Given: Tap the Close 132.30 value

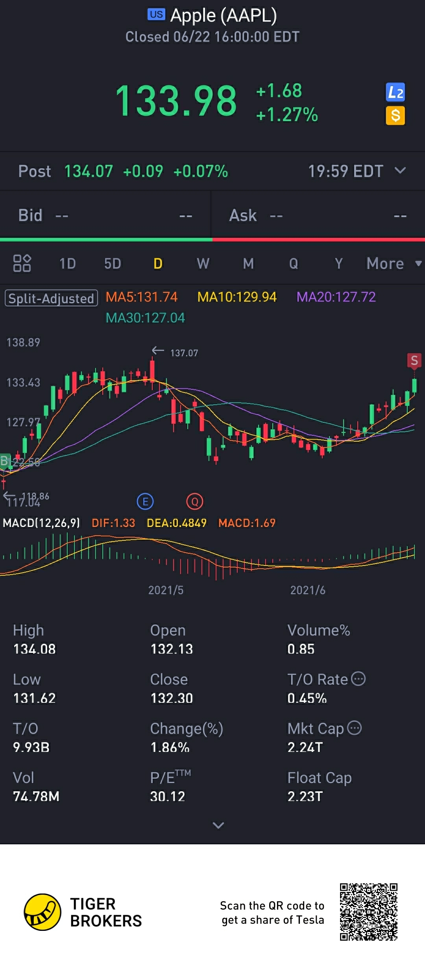Looking at the screenshot, I should click(172, 698).
